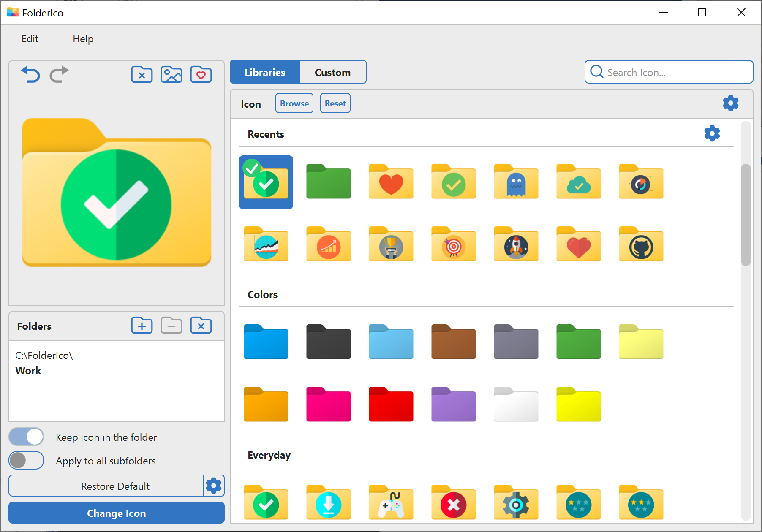The width and height of the screenshot is (762, 532).
Task: Select the rocket folder icon
Action: [x=516, y=244]
